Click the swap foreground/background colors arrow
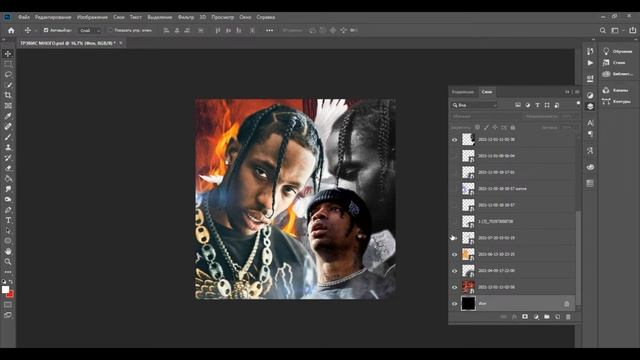This screenshot has width=640, height=360. tap(11, 282)
